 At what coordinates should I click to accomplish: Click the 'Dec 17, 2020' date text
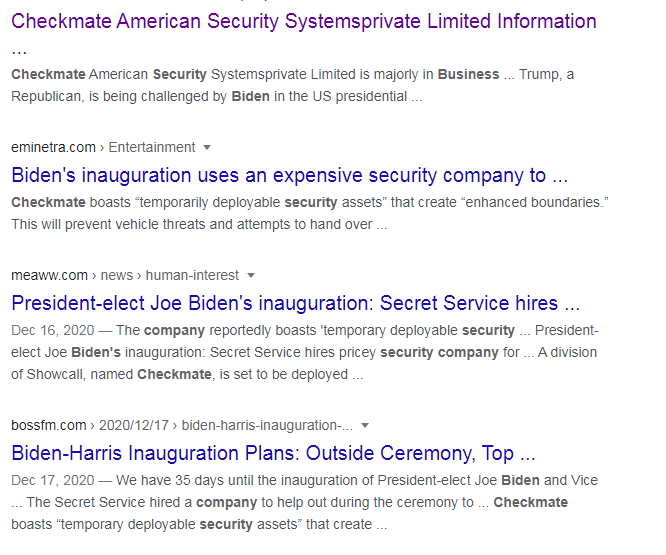tap(53, 480)
